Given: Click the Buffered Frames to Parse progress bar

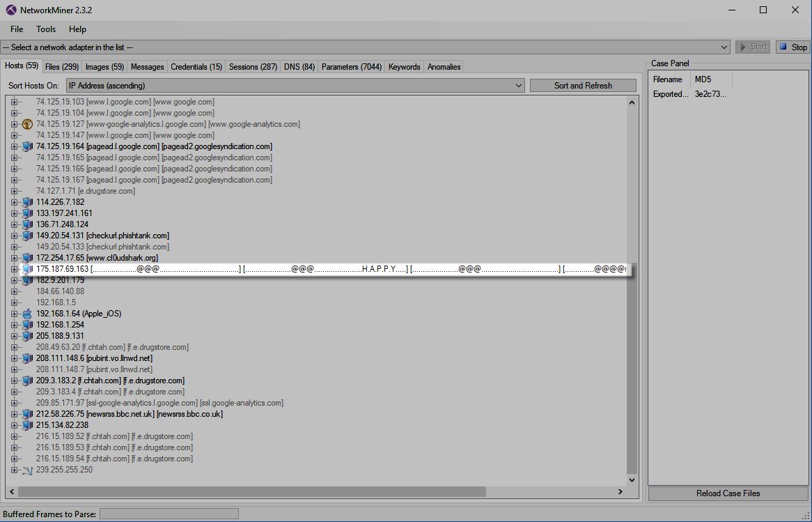Looking at the screenshot, I should coord(169,514).
